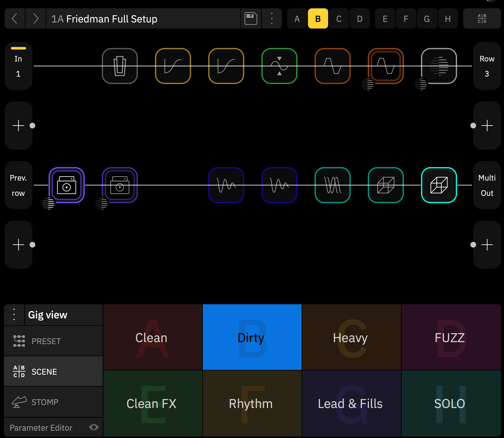Activate the SOLO scene tile
This screenshot has width=504, height=438.
click(451, 403)
